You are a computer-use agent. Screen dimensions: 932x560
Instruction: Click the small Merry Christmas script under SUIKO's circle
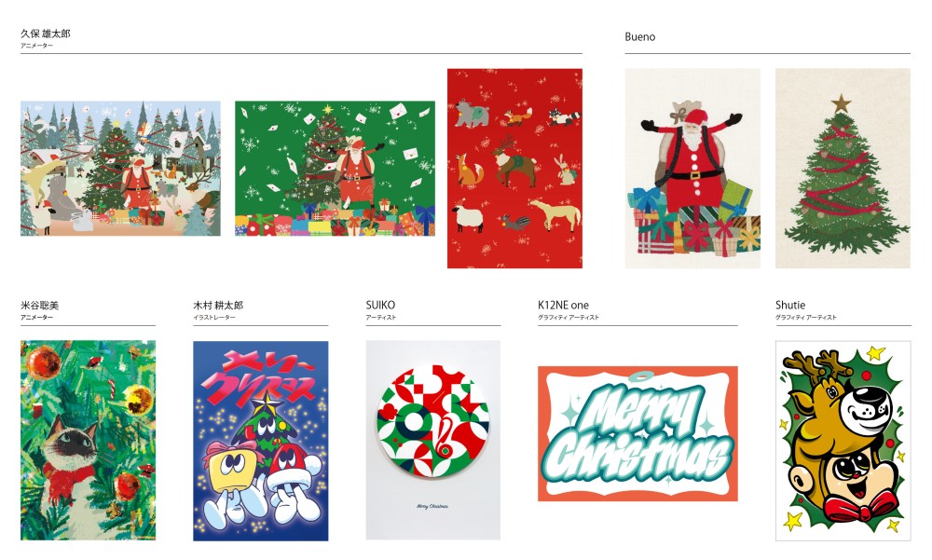[x=432, y=507]
